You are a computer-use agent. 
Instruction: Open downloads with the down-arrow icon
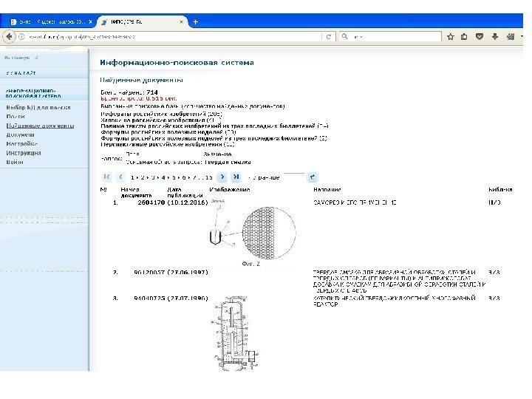[x=495, y=37]
